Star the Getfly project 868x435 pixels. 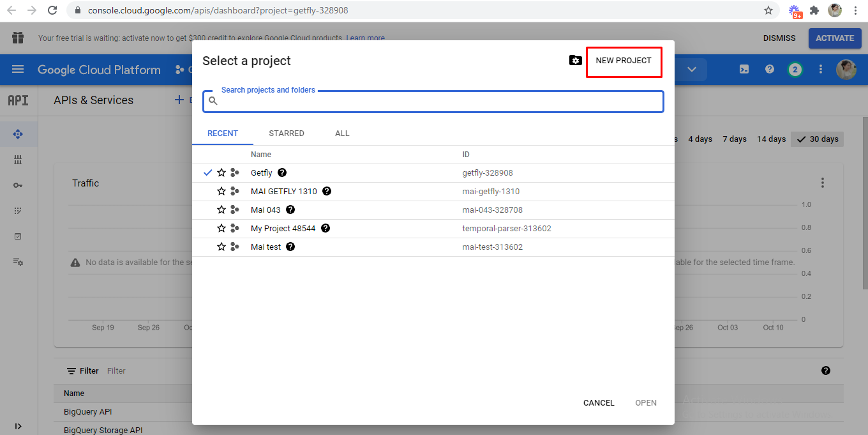pyautogui.click(x=221, y=172)
